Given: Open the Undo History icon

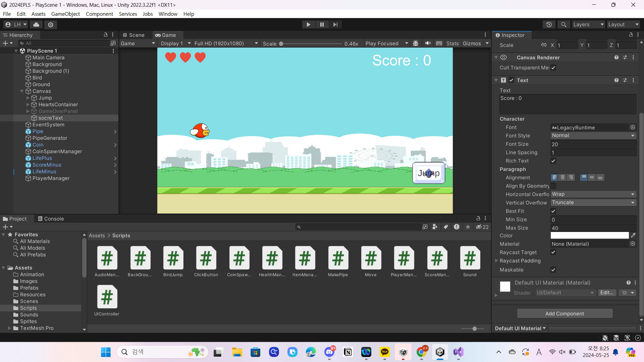Looking at the screenshot, I should pyautogui.click(x=549, y=24).
